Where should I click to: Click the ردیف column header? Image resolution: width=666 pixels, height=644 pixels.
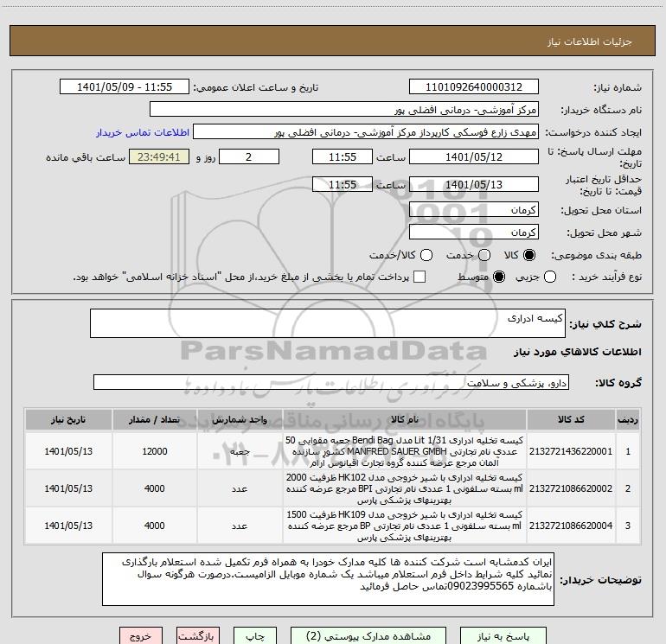[628, 419]
